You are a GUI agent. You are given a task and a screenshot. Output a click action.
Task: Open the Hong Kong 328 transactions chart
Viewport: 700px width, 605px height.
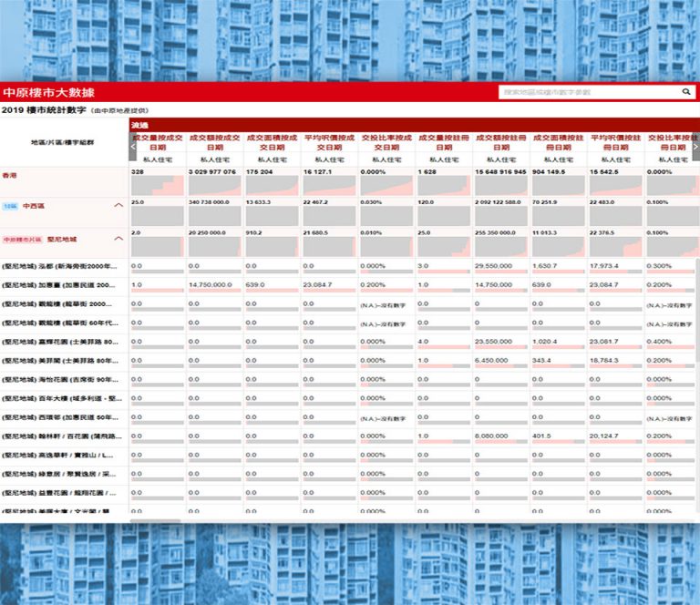coord(157,186)
